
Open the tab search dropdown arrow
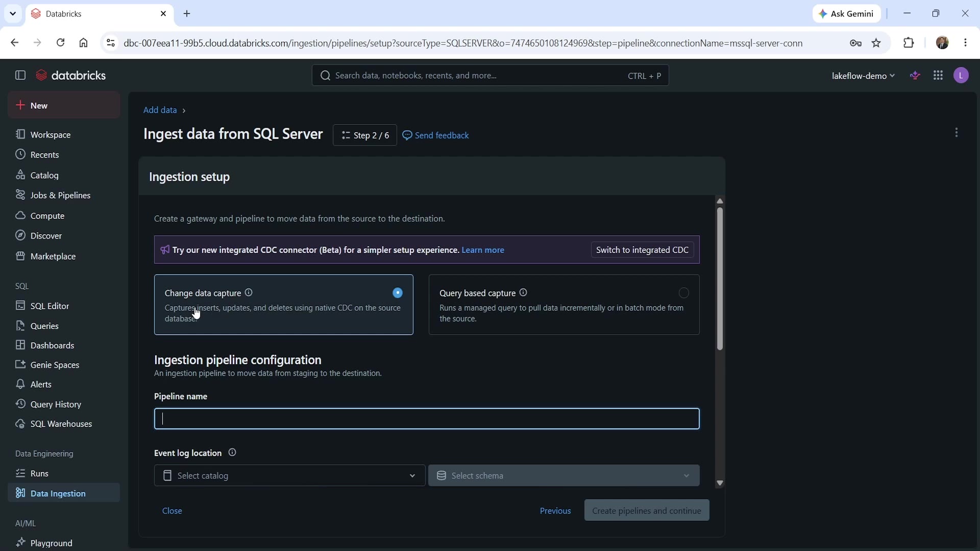pyautogui.click(x=13, y=14)
